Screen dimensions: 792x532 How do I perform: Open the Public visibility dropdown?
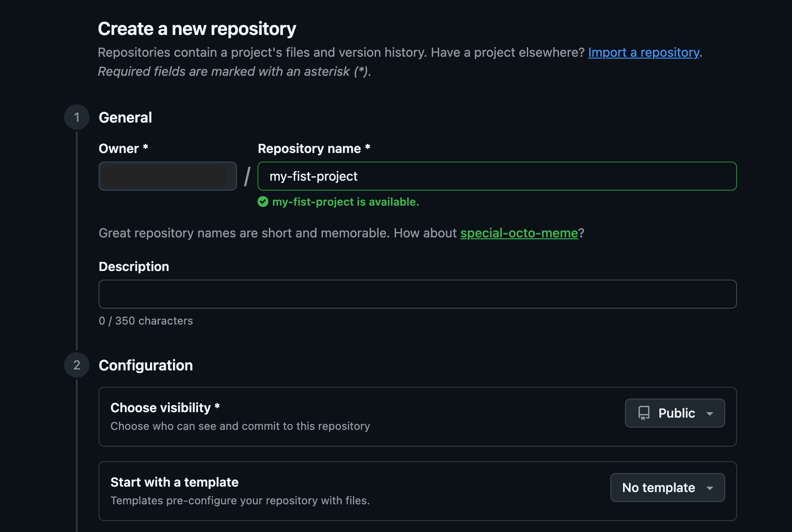click(675, 413)
